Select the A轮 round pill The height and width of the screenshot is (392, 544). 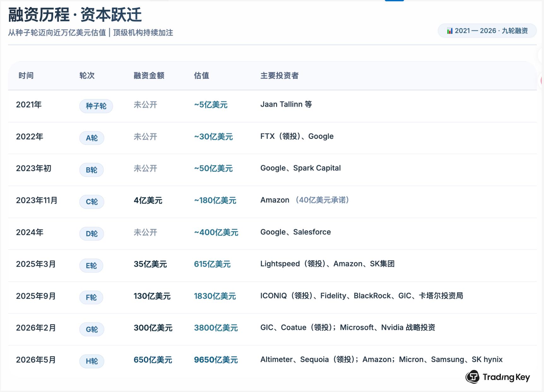click(92, 138)
